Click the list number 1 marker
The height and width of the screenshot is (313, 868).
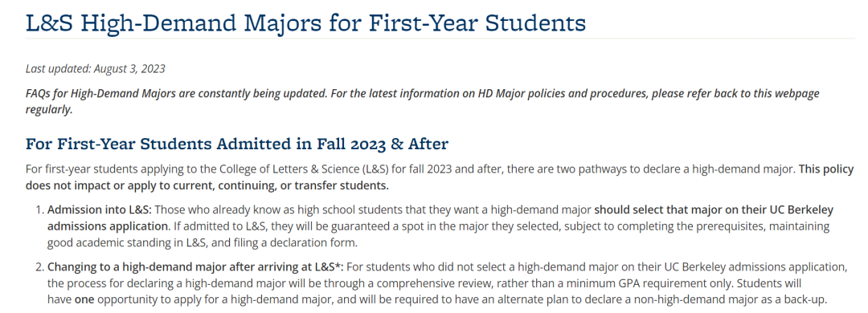tap(39, 210)
